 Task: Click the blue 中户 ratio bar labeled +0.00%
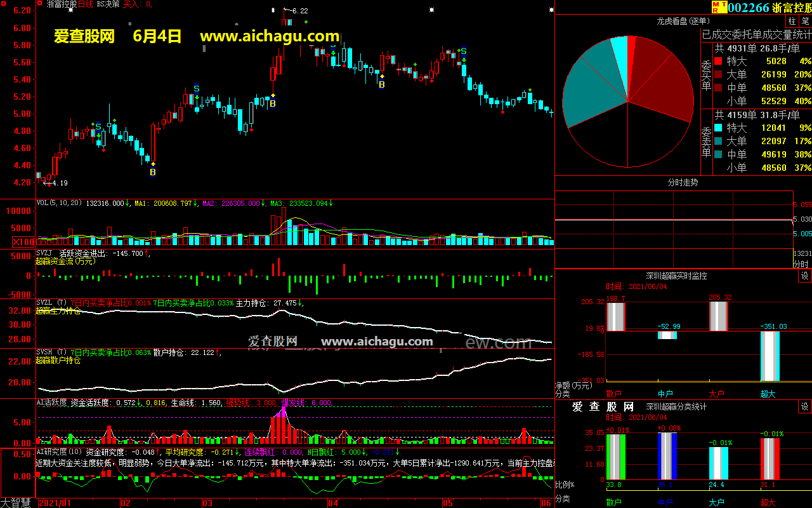[x=667, y=457]
